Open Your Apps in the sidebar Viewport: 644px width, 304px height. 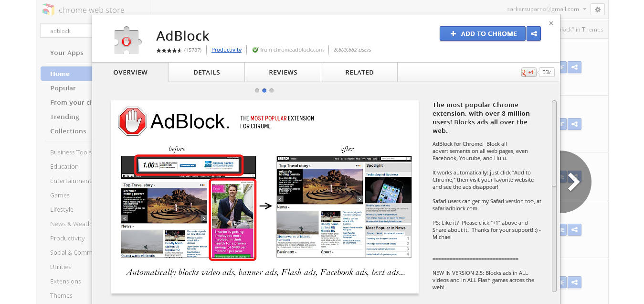pos(67,53)
